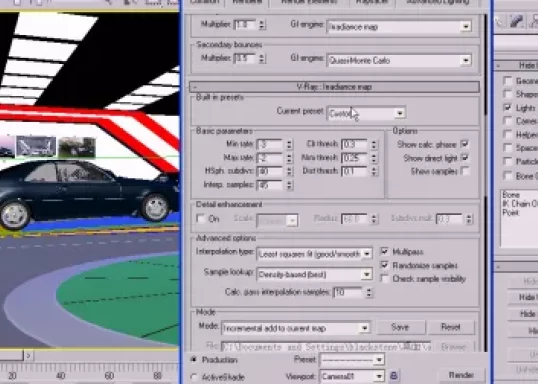The height and width of the screenshot is (384, 538).
Task: Expand the Sample lookup dropdown
Action: coord(314,274)
